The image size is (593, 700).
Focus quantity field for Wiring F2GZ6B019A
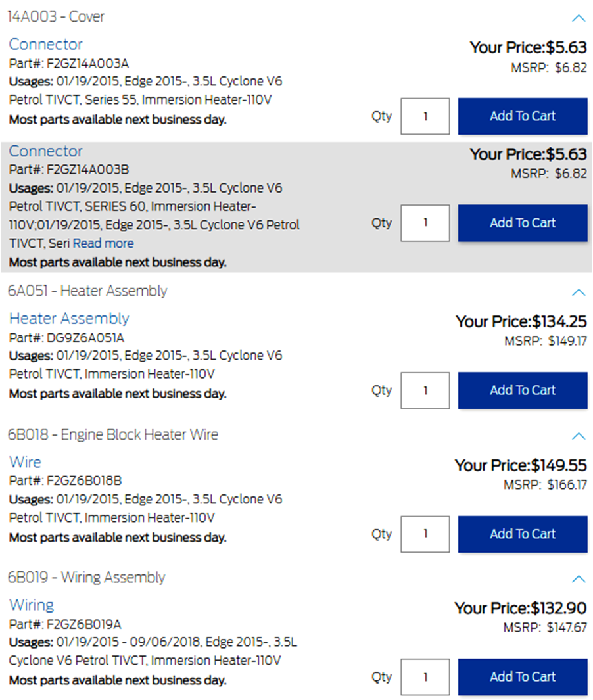pos(425,677)
